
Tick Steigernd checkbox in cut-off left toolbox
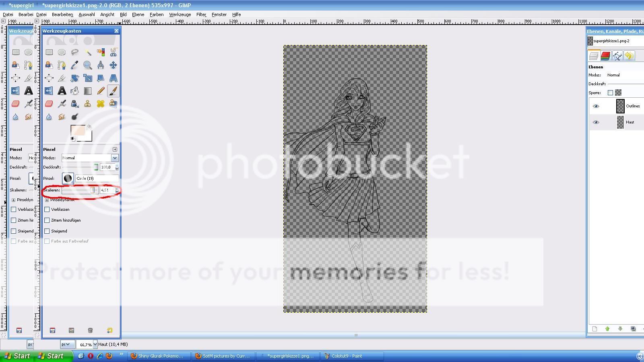pyautogui.click(x=14, y=231)
